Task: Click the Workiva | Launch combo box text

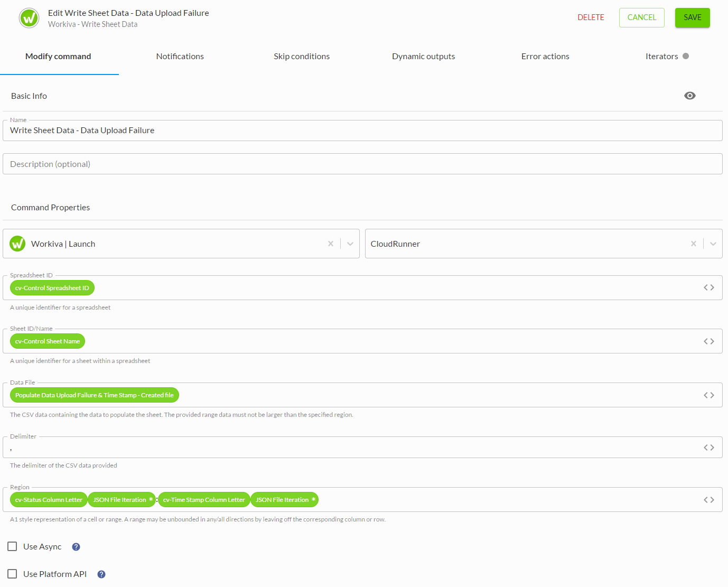Action: point(63,244)
